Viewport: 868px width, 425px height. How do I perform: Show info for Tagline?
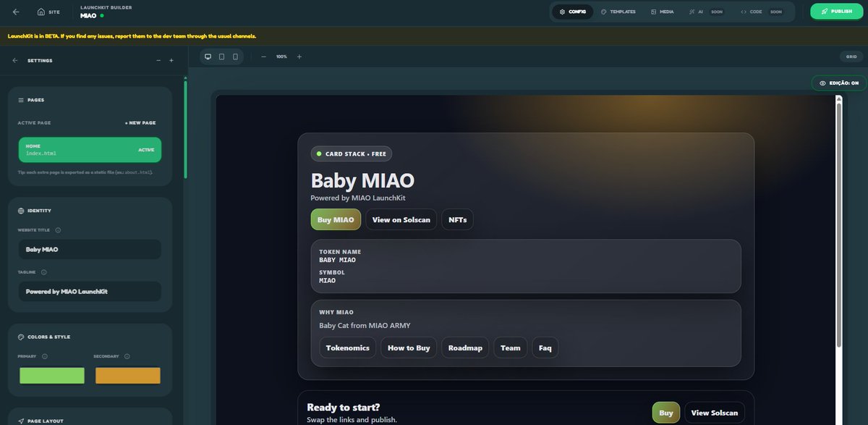coord(44,272)
